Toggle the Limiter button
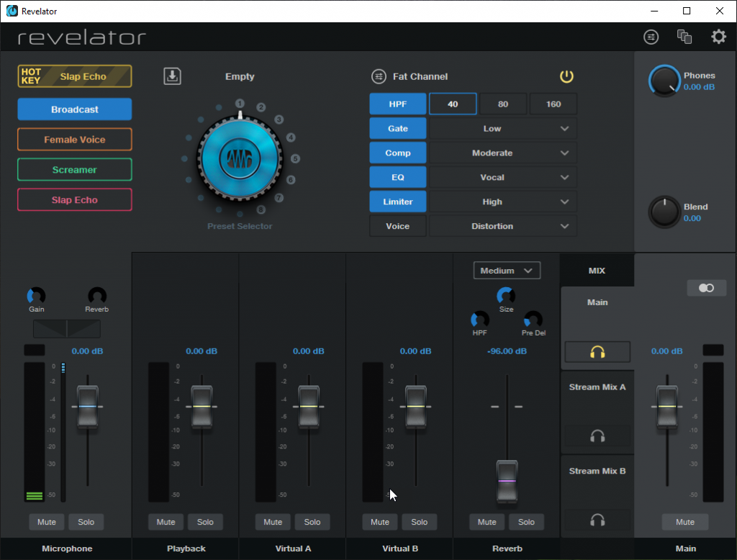This screenshot has width=737, height=560. tap(397, 202)
